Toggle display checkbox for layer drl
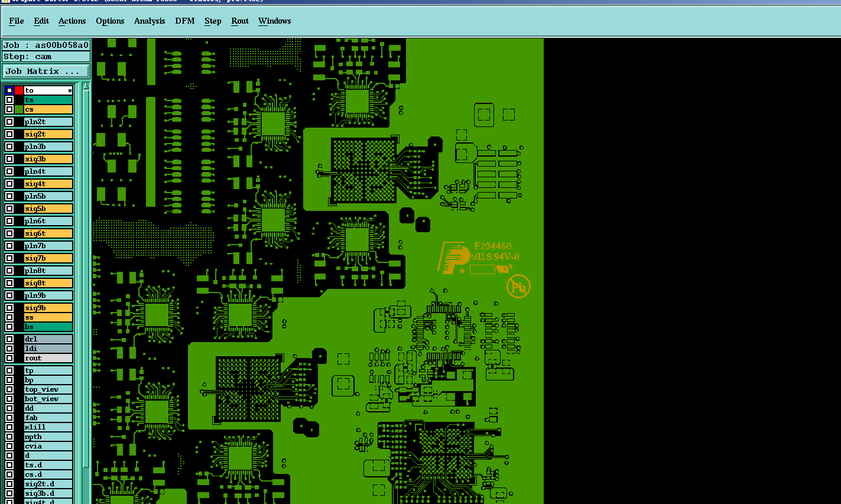The image size is (841, 504). tap(9, 339)
